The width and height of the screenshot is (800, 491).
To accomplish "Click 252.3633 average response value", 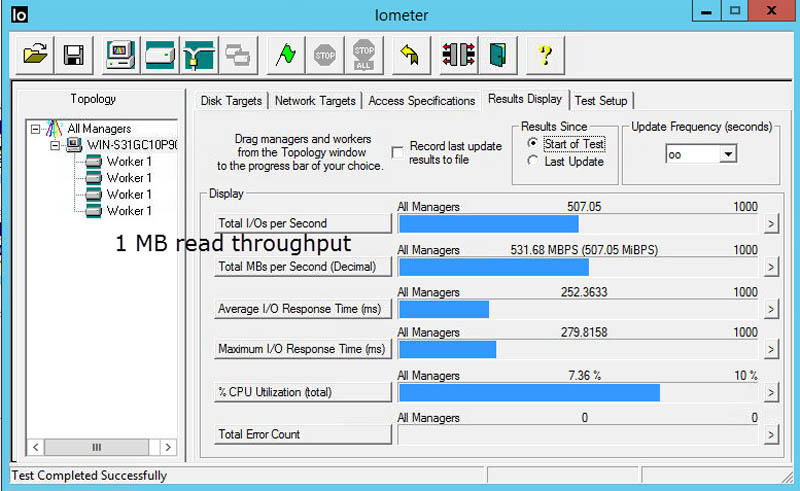I will click(x=584, y=292).
